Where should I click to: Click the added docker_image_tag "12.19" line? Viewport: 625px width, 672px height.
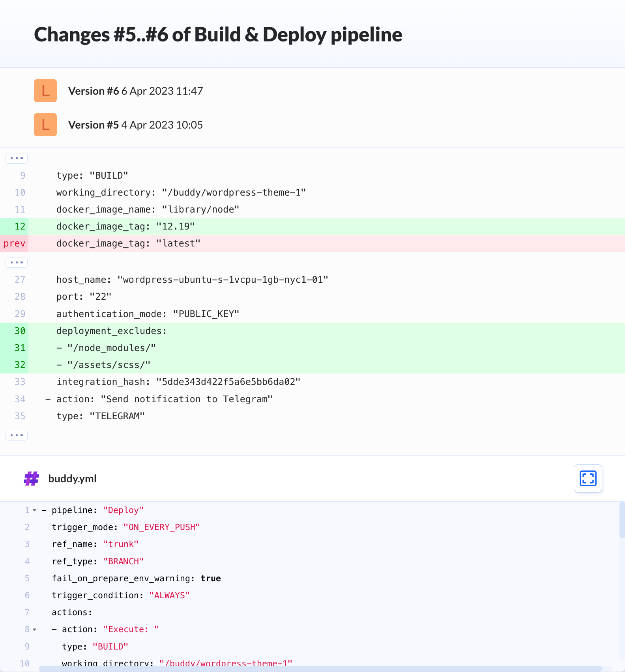point(312,226)
